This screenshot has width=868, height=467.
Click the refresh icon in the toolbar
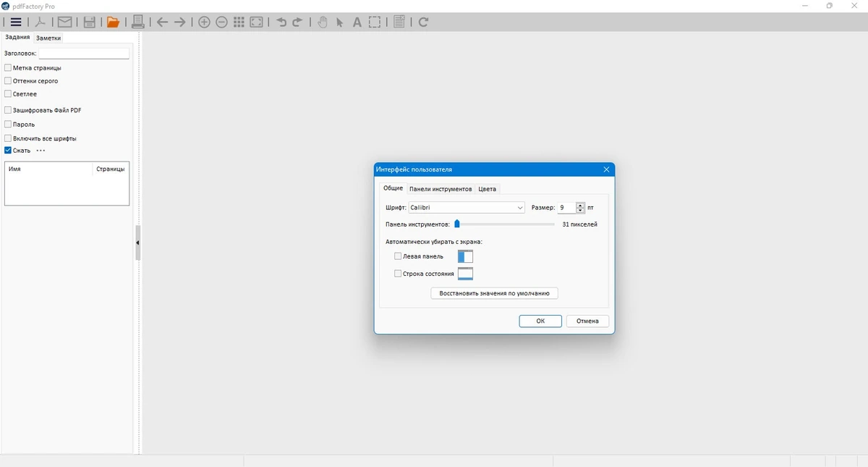point(423,22)
